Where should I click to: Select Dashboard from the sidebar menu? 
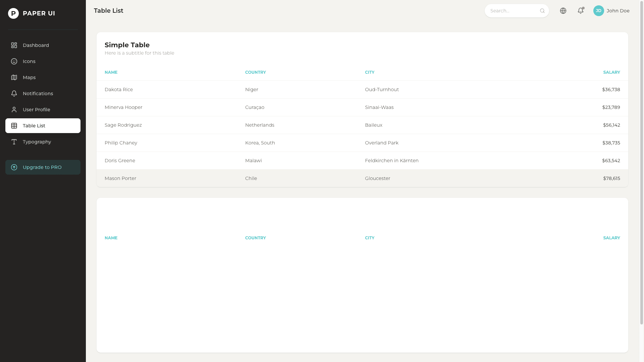36,45
